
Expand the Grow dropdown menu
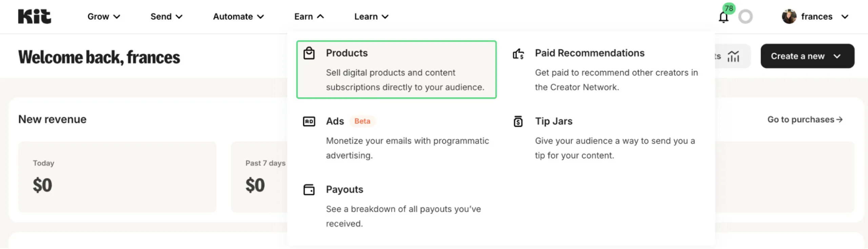pos(103,17)
